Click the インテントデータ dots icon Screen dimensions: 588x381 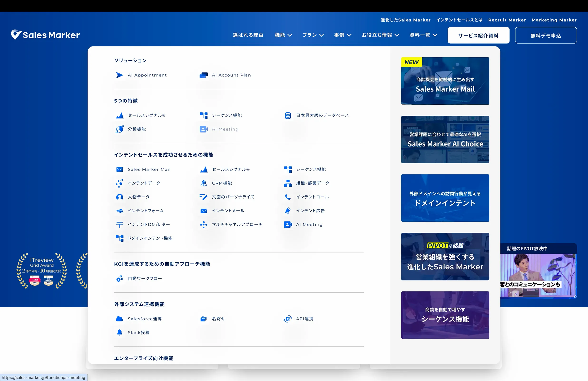click(x=120, y=183)
